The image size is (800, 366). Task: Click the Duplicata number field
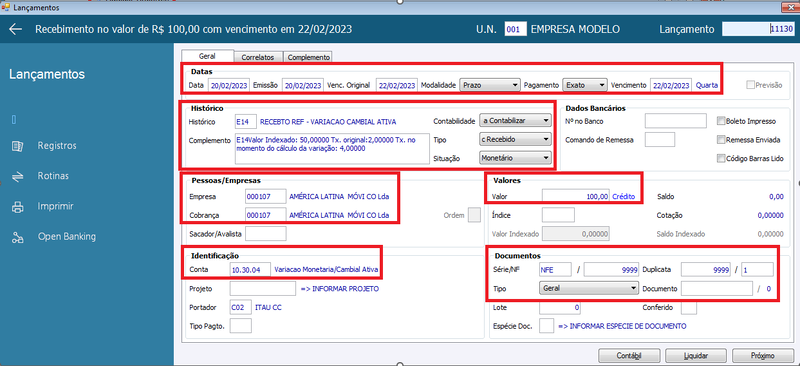click(x=707, y=270)
